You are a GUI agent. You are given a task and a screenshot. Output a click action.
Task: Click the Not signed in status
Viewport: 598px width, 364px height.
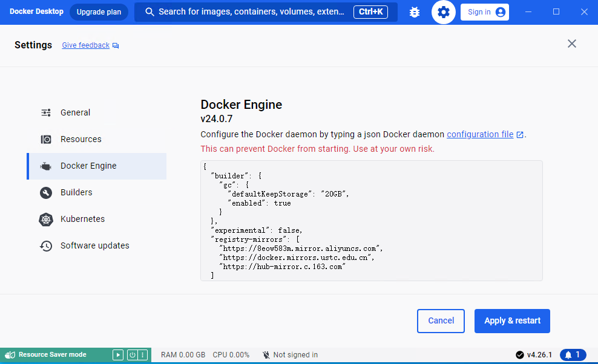(x=291, y=355)
